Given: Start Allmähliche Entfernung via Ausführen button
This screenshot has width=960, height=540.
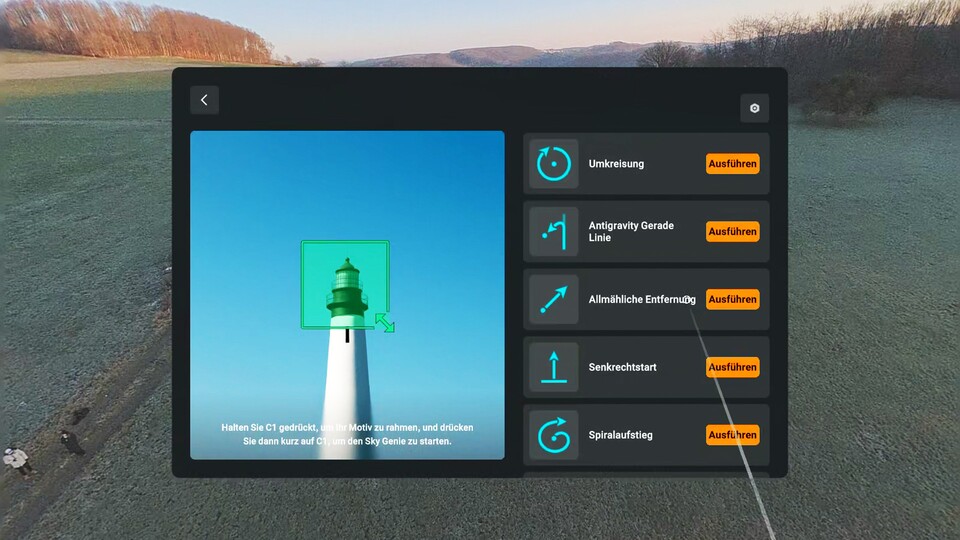Looking at the screenshot, I should point(732,300).
